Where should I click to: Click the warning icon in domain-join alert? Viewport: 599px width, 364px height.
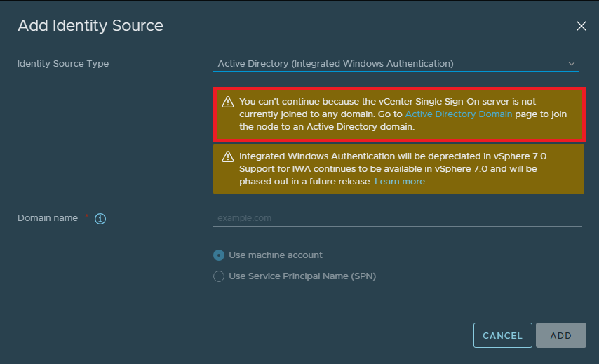[x=228, y=102]
